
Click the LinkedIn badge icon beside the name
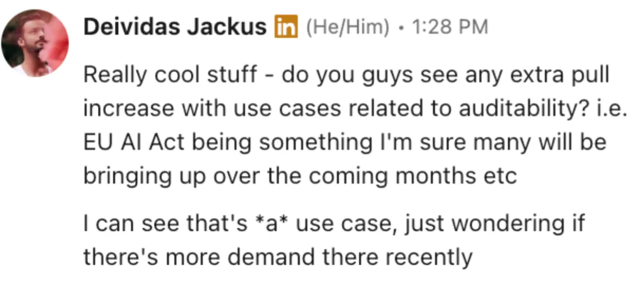pyautogui.click(x=287, y=27)
